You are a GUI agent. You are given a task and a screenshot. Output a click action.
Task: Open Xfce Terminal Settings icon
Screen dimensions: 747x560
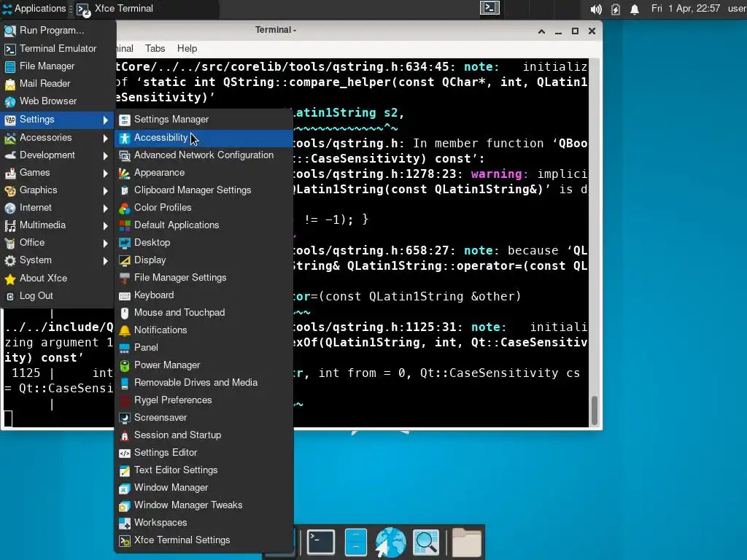124,541
